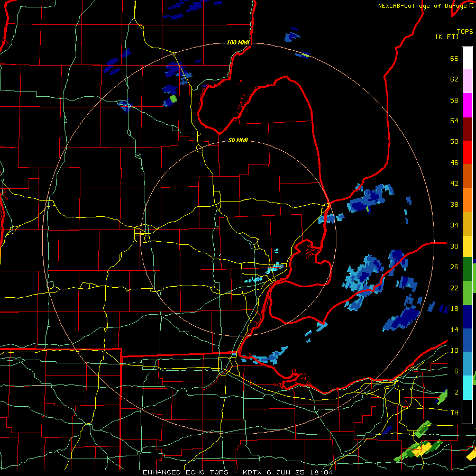Click the light blue legend swatch
The image size is (476, 476).
[x=467, y=364]
